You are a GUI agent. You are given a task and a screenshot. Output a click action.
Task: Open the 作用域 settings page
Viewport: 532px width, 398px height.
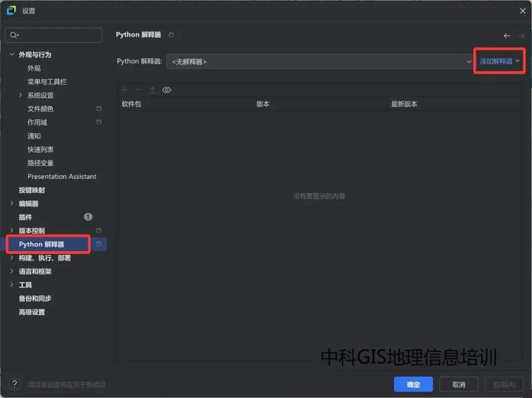point(37,122)
